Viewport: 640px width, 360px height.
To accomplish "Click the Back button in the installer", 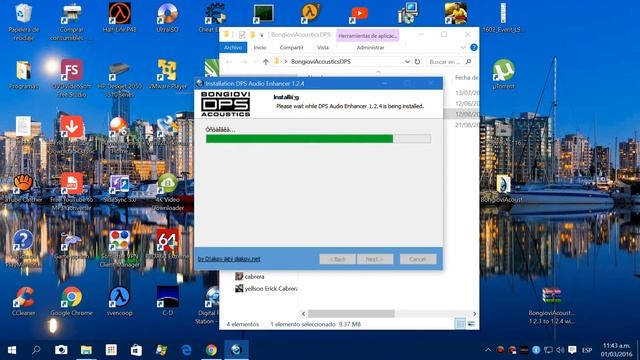I will pyautogui.click(x=337, y=259).
